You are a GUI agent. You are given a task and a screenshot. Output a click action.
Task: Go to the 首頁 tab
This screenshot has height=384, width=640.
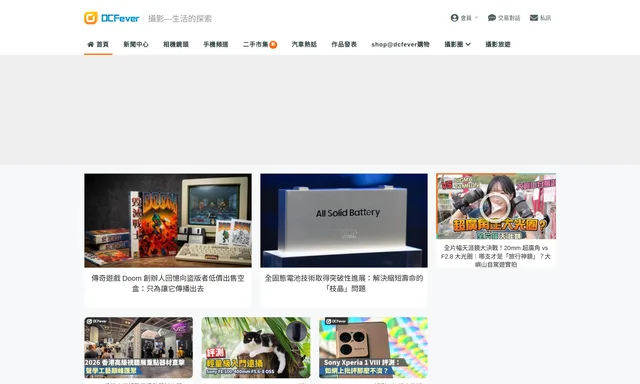pos(98,44)
